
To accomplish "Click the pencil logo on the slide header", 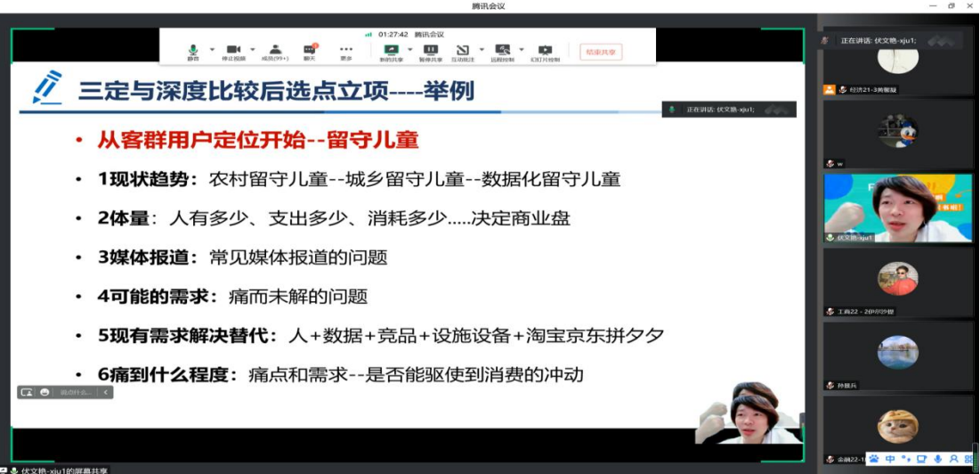I will pos(47,87).
